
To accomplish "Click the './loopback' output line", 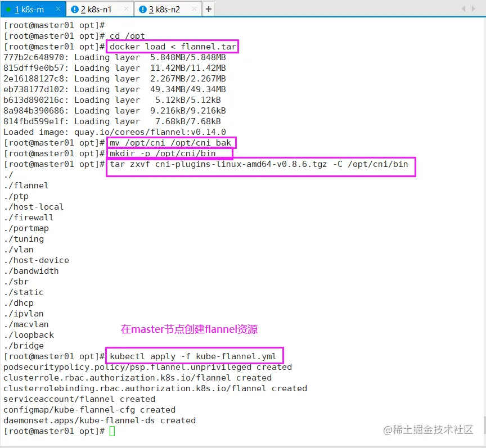I will pos(29,335).
